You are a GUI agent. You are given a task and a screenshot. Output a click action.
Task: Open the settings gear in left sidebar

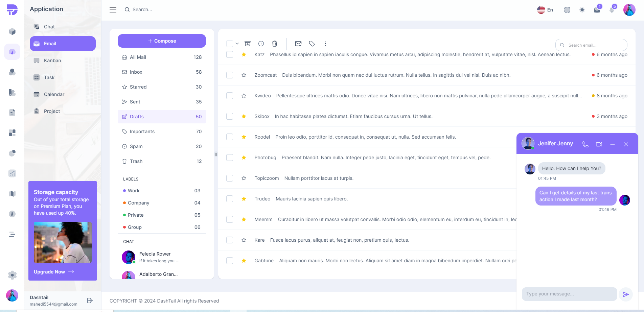pos(12,275)
